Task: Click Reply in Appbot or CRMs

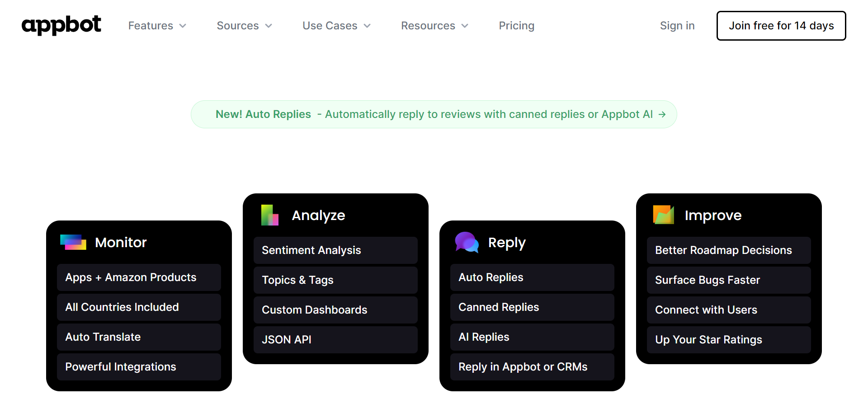Action: 532,367
